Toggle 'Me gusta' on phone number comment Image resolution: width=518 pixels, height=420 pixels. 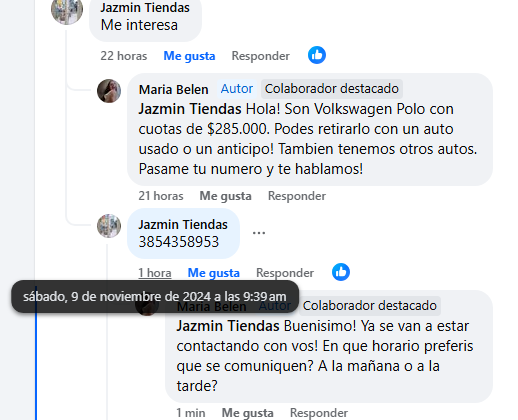pos(214,273)
